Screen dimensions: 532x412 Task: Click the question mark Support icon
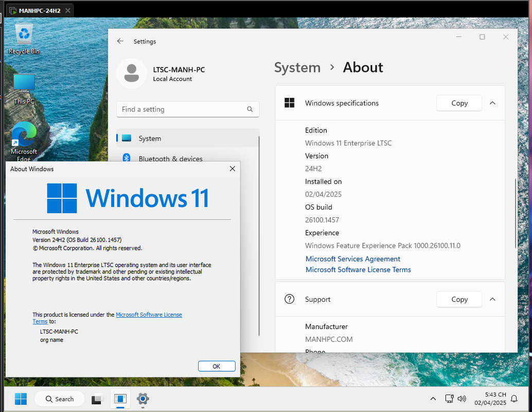[x=290, y=299]
